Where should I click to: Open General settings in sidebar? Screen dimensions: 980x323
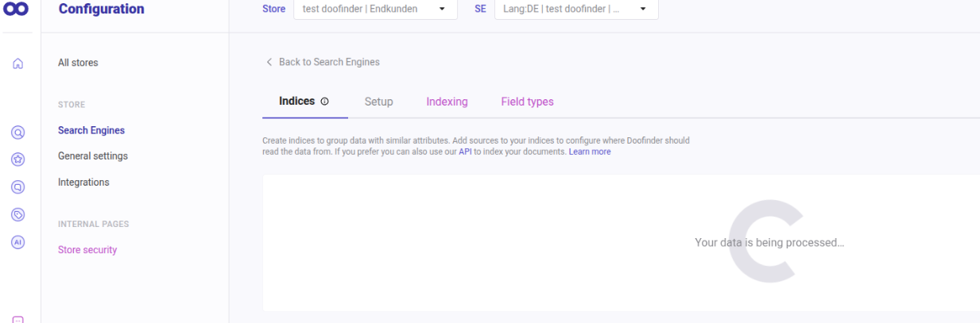(92, 156)
